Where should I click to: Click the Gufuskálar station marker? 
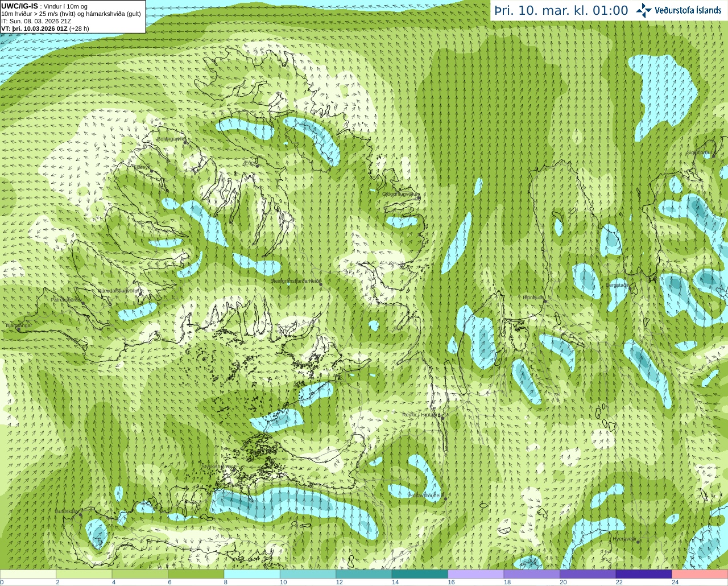(81, 515)
